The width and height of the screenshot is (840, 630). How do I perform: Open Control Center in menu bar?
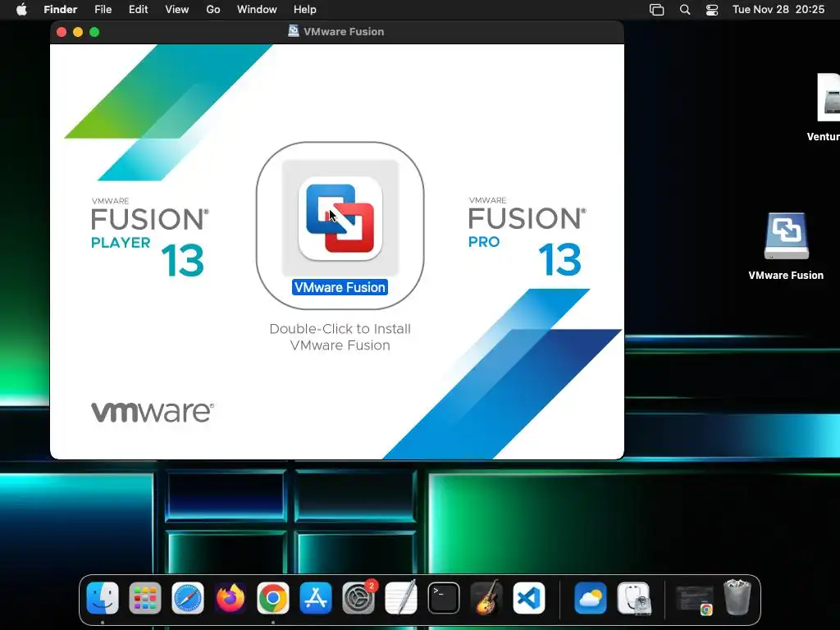point(712,10)
